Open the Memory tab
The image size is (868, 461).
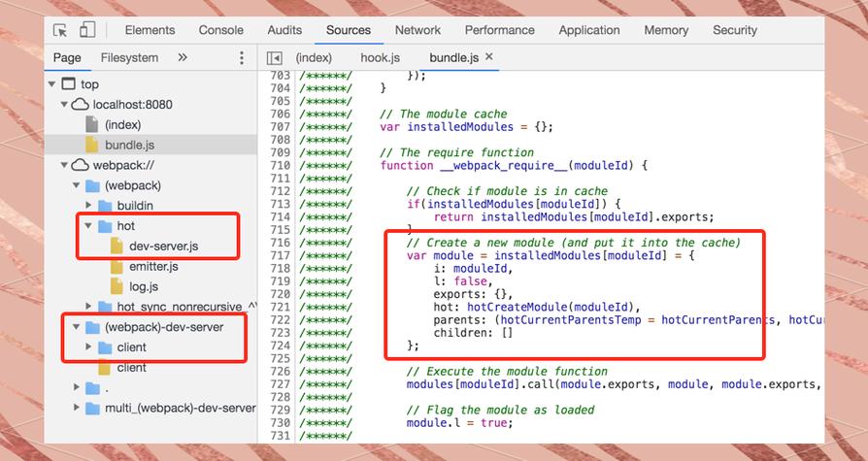(x=666, y=30)
